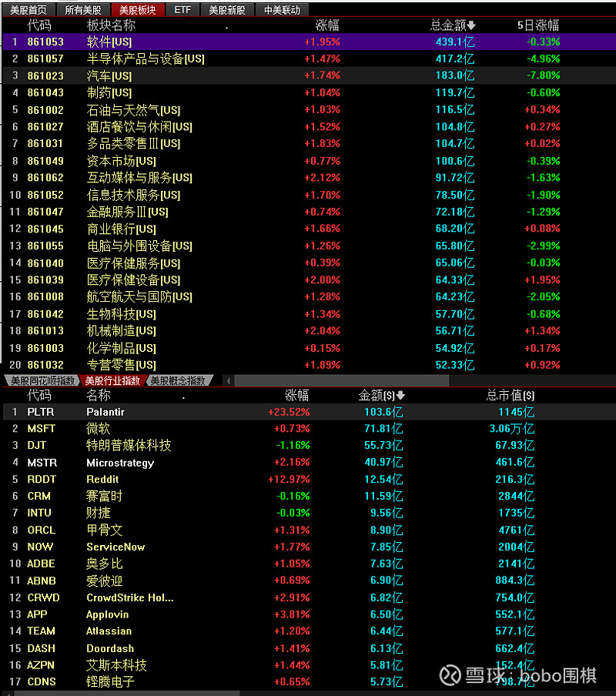Sort stocks by 总市值[$] column header

point(510,396)
